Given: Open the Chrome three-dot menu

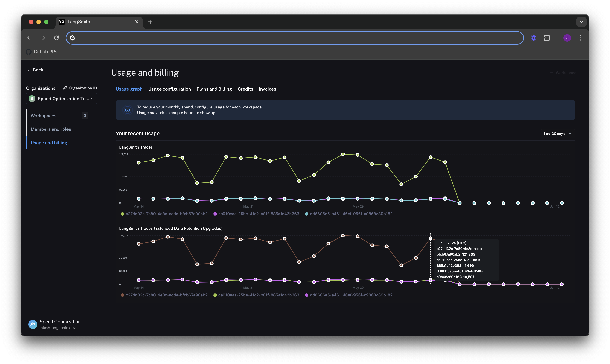Looking at the screenshot, I should pos(581,38).
